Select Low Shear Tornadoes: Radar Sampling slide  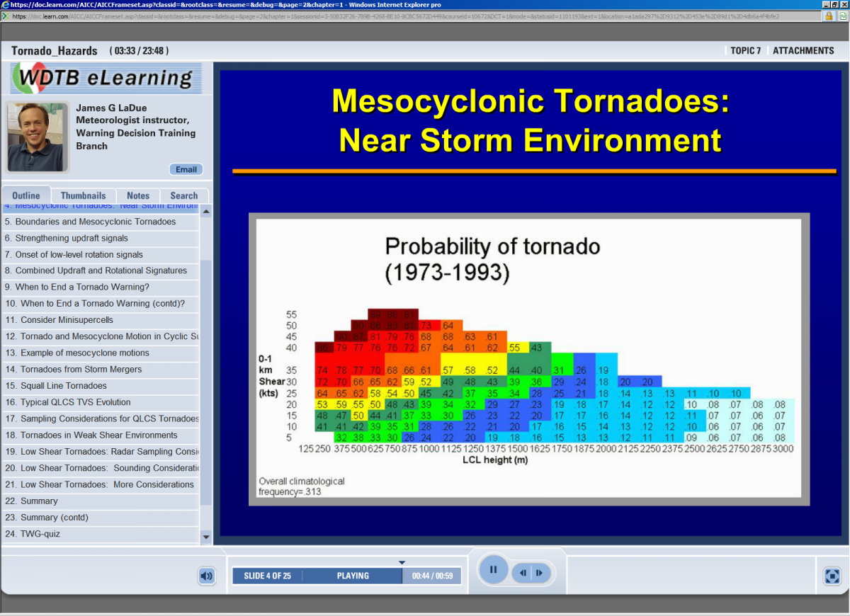[101, 452]
